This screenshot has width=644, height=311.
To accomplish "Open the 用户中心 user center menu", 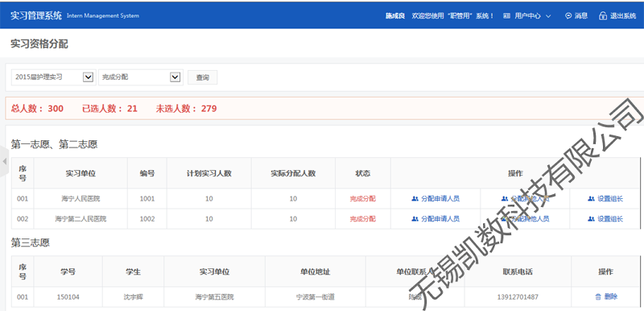I will click(x=527, y=16).
